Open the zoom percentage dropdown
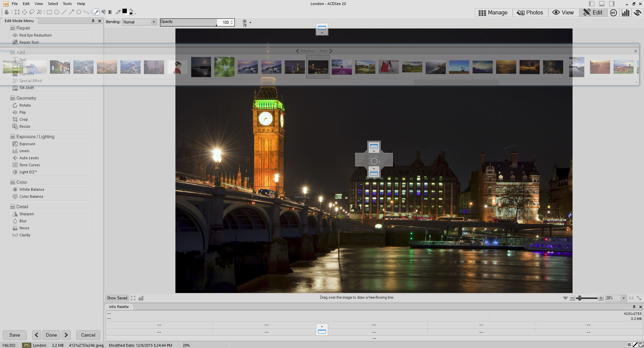 click(x=624, y=298)
